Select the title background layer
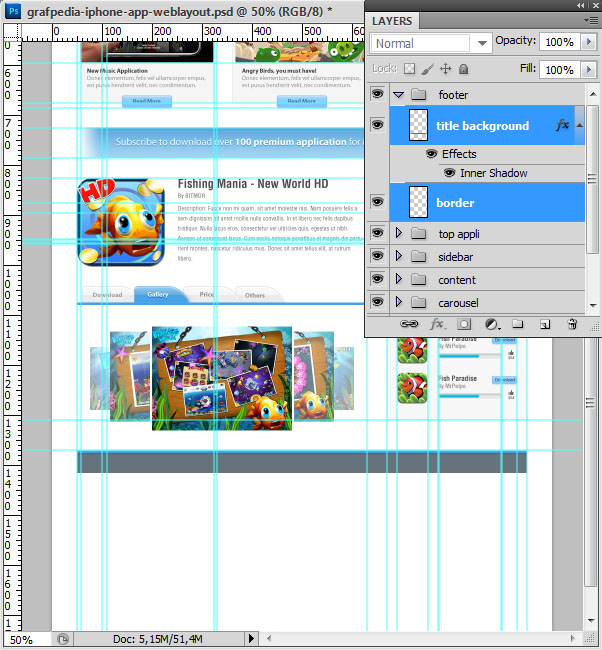 [x=487, y=126]
